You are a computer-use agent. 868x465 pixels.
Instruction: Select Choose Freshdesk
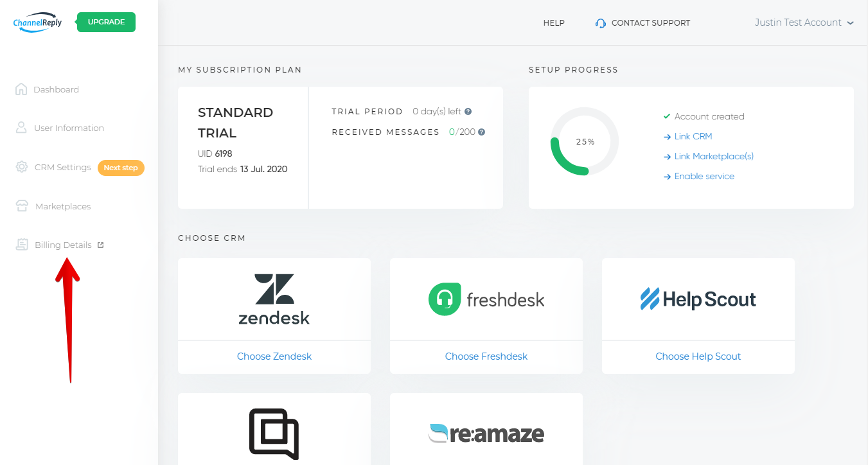tap(486, 356)
